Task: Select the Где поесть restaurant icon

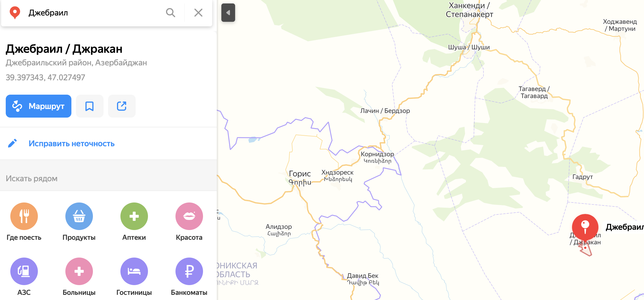Action: (x=24, y=216)
